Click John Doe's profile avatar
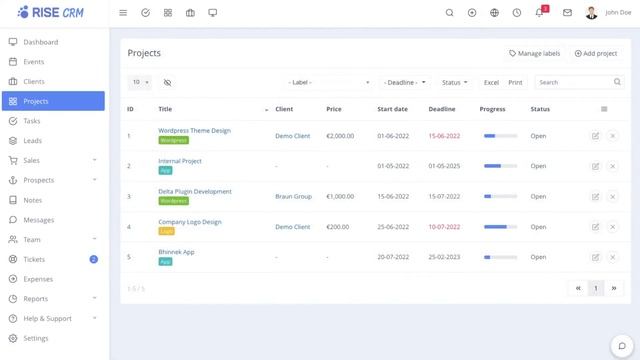 click(591, 13)
